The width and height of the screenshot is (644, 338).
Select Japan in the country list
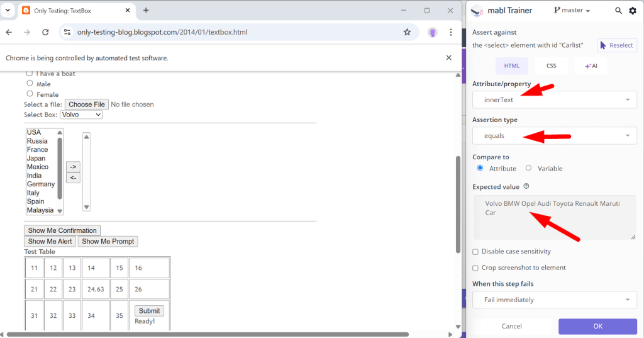[x=36, y=159]
